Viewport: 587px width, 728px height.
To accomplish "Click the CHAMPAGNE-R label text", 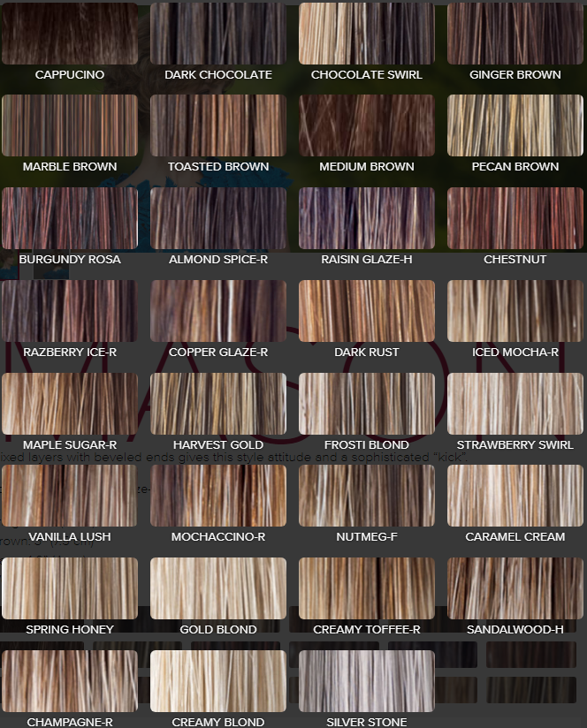I will 70,723.
